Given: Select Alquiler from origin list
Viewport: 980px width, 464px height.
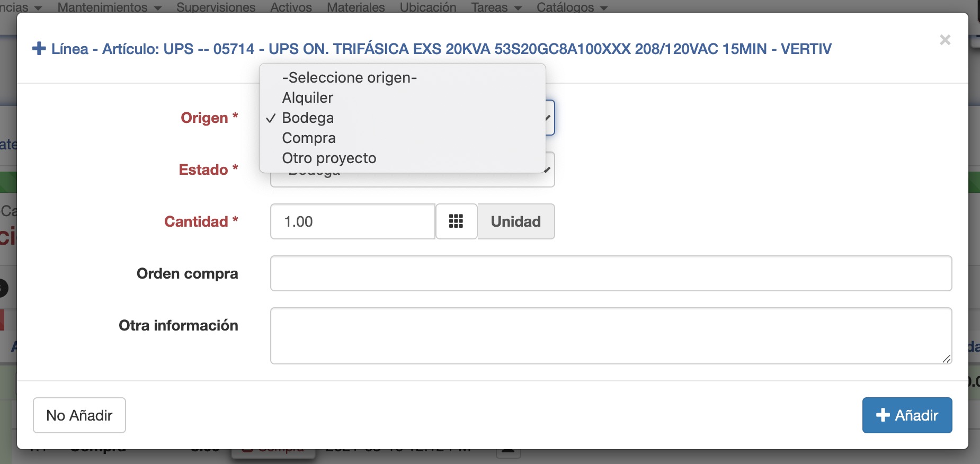Looking at the screenshot, I should 307,98.
